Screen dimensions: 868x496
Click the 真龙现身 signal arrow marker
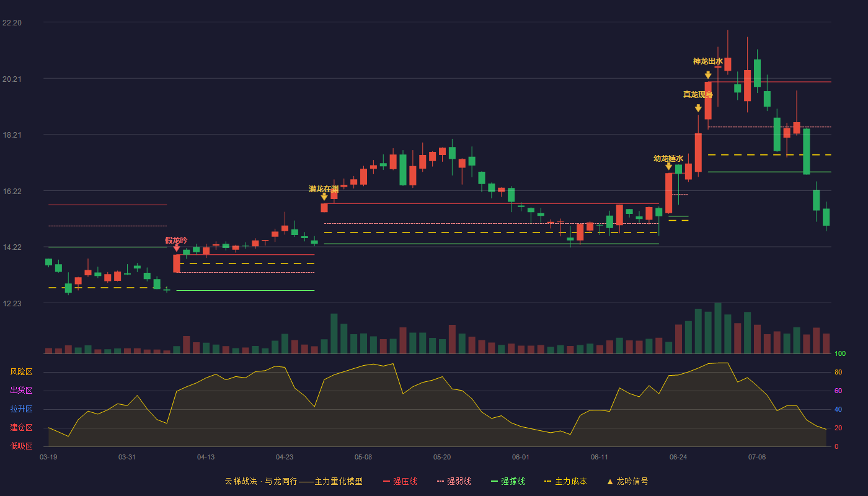point(698,108)
